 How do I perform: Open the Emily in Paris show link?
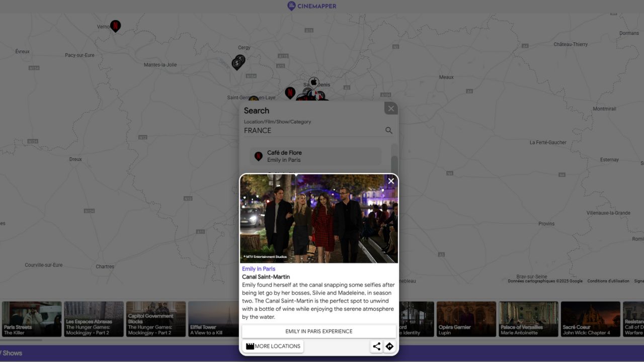point(259,268)
